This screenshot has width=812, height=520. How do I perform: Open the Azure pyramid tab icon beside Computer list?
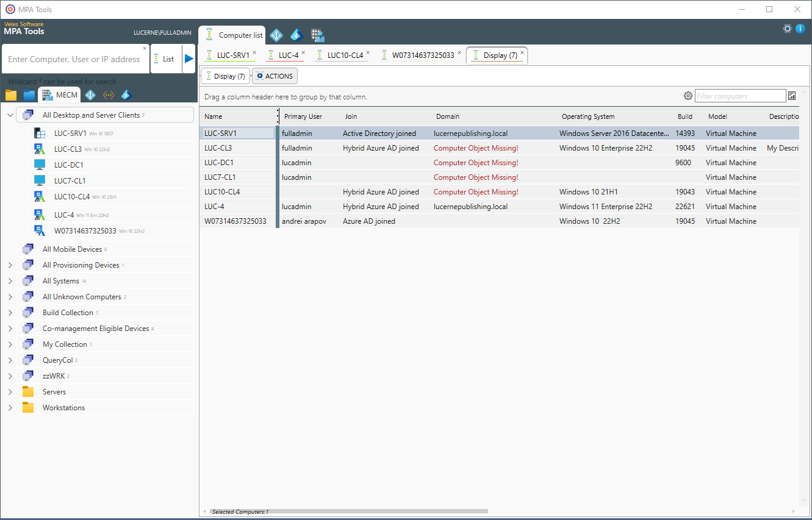tap(296, 35)
